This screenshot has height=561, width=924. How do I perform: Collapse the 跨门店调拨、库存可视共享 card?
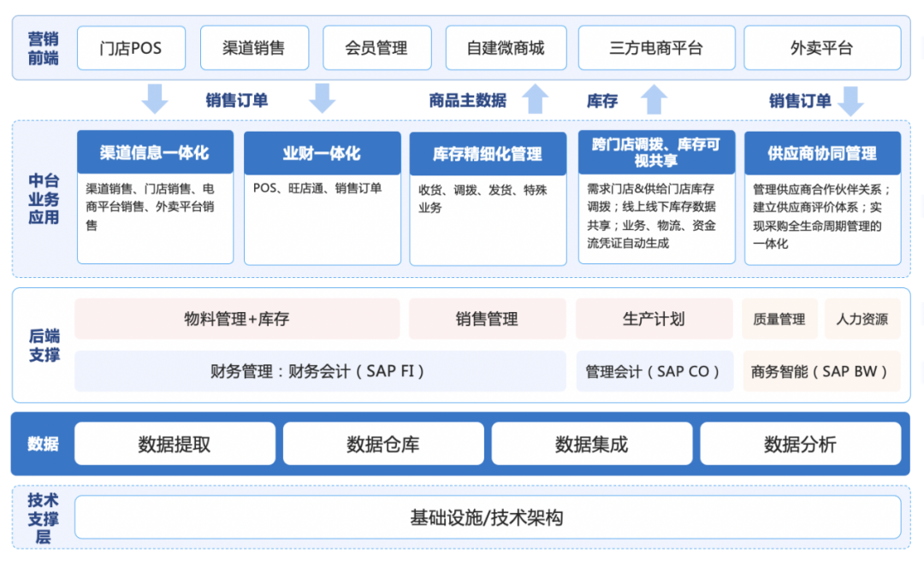(656, 151)
